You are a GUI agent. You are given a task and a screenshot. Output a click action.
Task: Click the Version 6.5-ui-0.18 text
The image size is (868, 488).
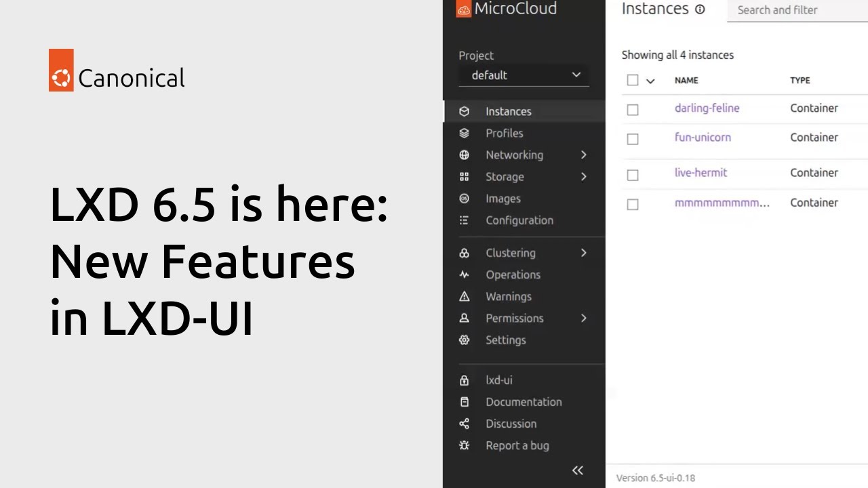(655, 478)
